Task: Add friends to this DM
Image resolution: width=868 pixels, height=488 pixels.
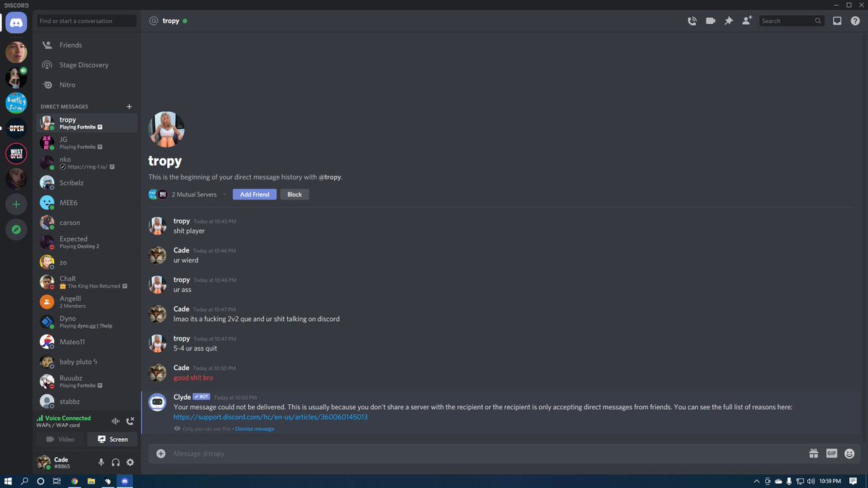Action: point(747,21)
